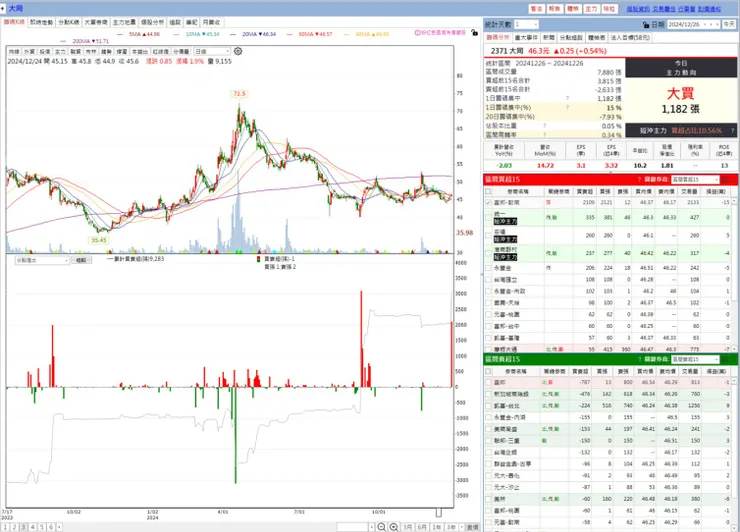Screen dimensions: 740x532
Task: Sort by the 買賣超 column in buyers table
Action: 585,192
